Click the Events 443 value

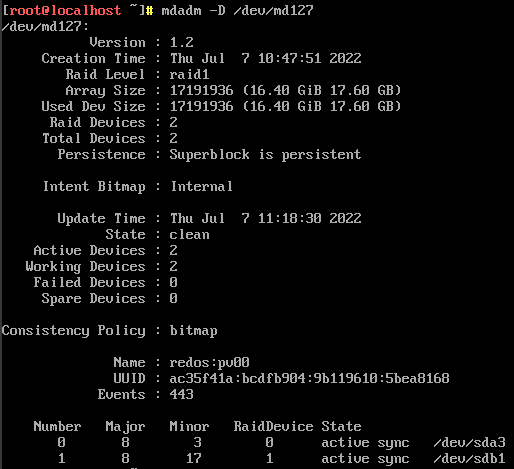point(182,394)
